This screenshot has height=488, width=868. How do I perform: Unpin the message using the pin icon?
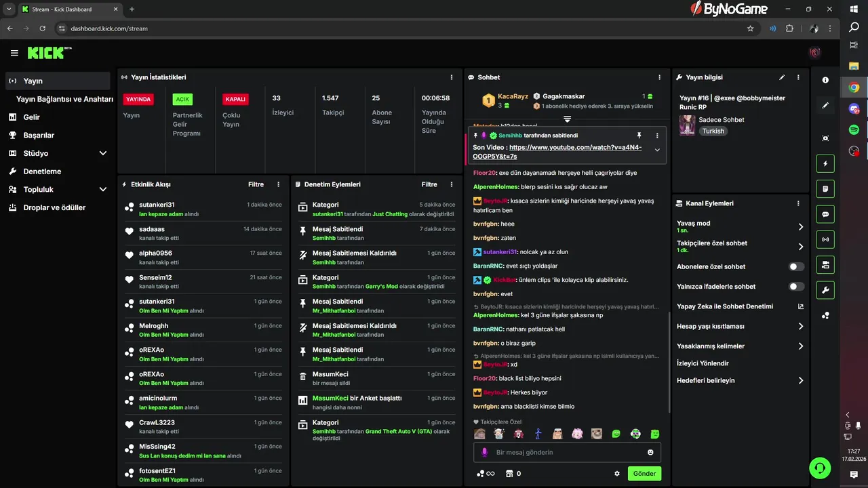pos(639,136)
